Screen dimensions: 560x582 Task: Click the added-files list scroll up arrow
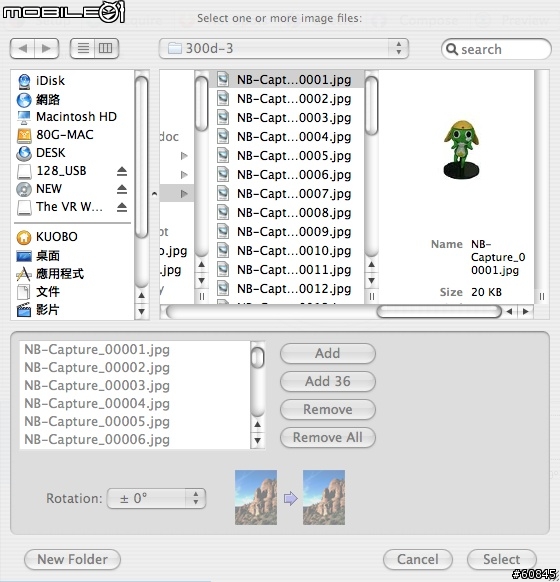[x=258, y=424]
